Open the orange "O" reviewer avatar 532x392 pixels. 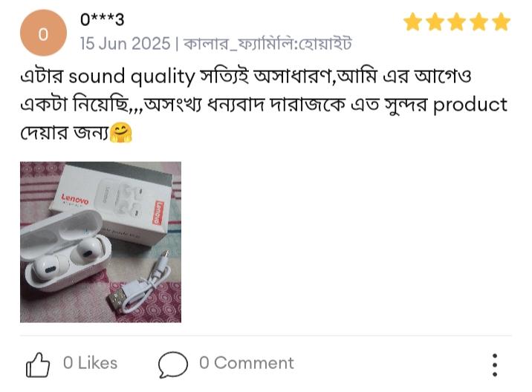click(43, 33)
